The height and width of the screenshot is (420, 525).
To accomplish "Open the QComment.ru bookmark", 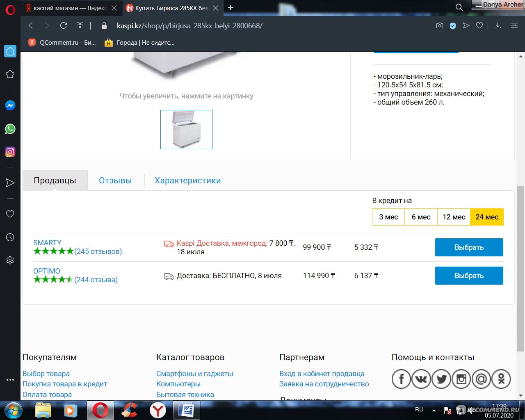I will click(62, 42).
